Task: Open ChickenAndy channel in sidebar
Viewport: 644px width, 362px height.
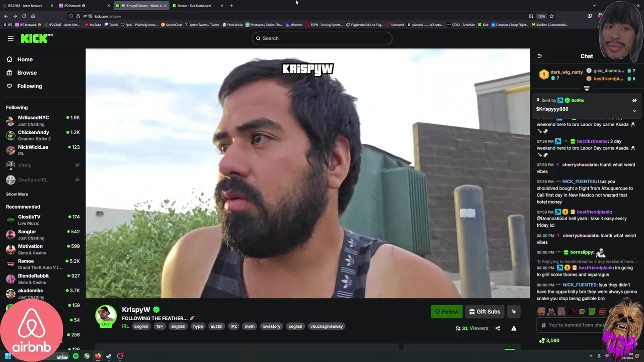Action: [43, 135]
